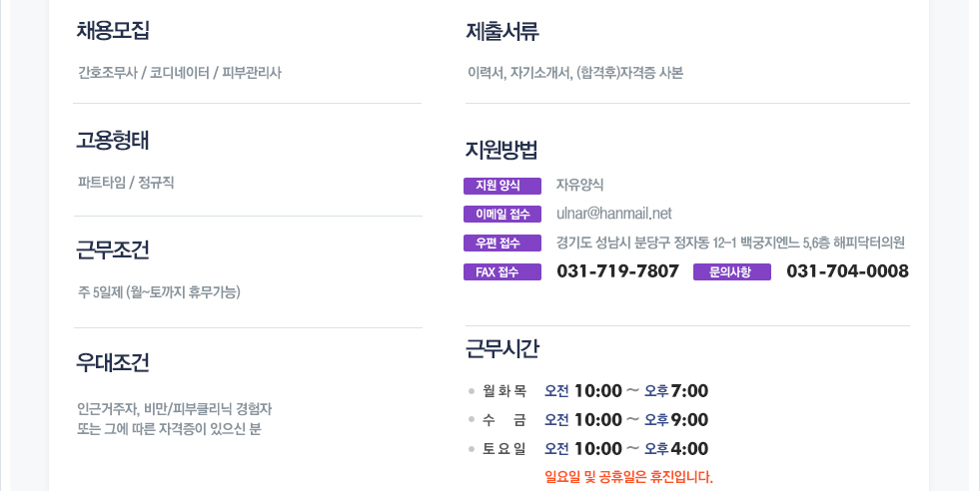The height and width of the screenshot is (491, 980).
Task: Select the 제출서류 heading
Action: point(501,31)
